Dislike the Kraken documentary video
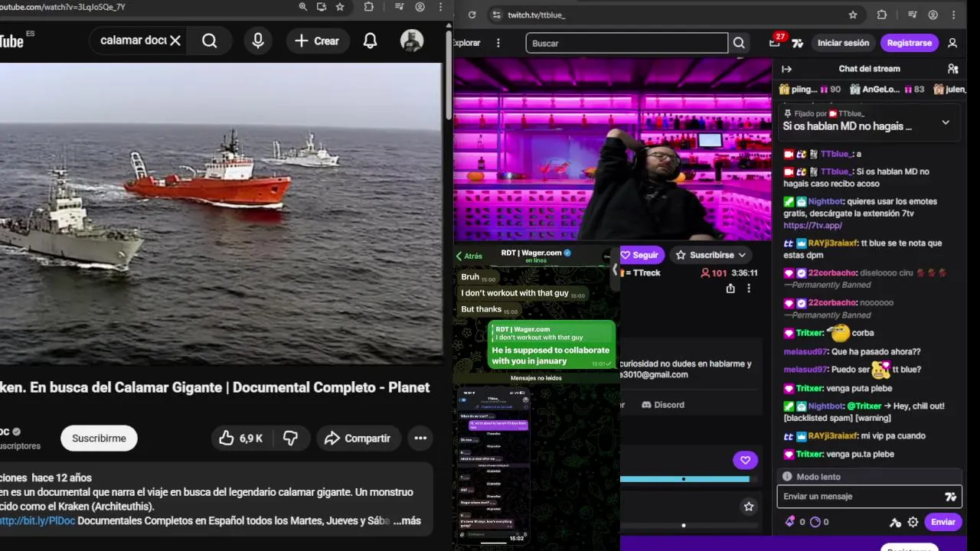Viewport: 980px width, 551px height. click(x=290, y=439)
